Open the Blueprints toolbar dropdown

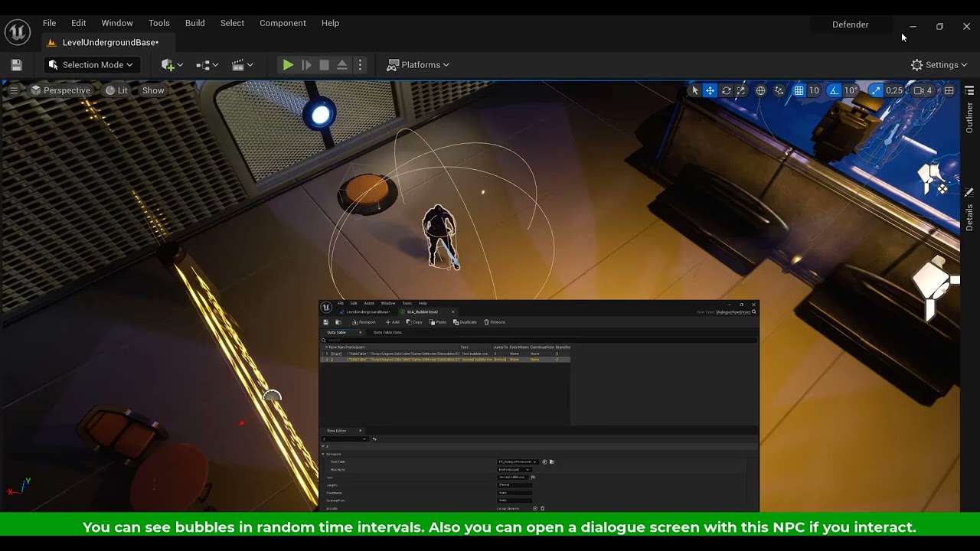207,65
